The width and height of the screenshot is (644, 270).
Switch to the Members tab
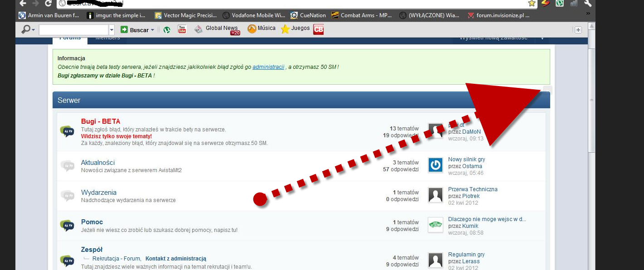(x=107, y=38)
